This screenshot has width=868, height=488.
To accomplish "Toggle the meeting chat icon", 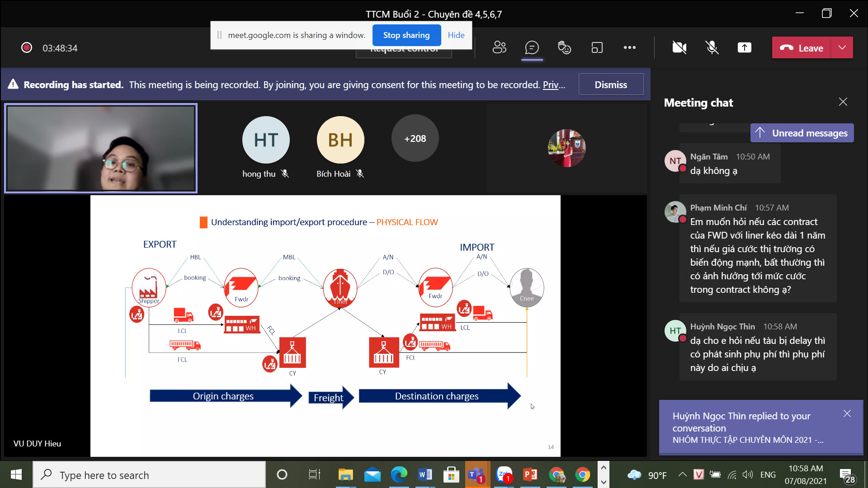I will point(532,47).
